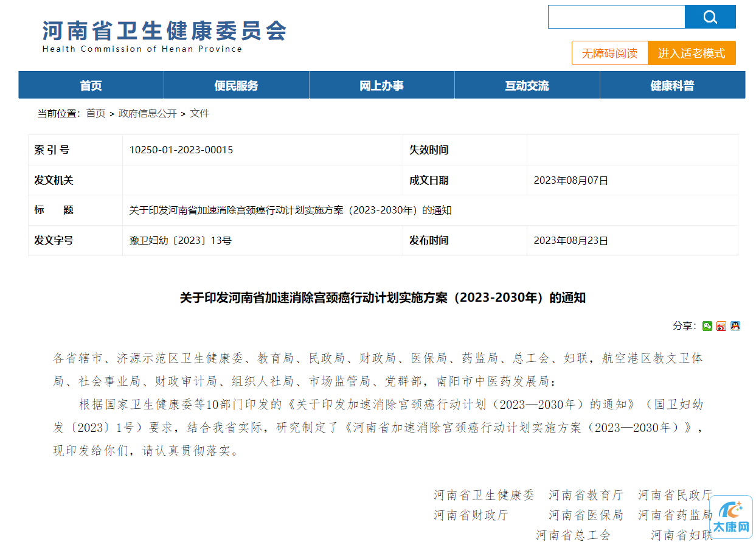Open the 网上办事 navigation menu
The height and width of the screenshot is (542, 756).
pos(382,85)
